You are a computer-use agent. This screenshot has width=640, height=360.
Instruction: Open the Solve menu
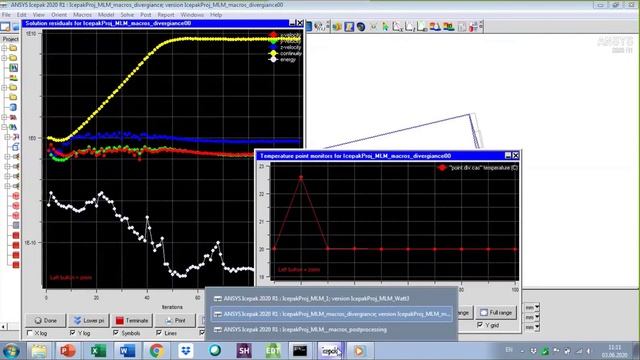tap(127, 15)
